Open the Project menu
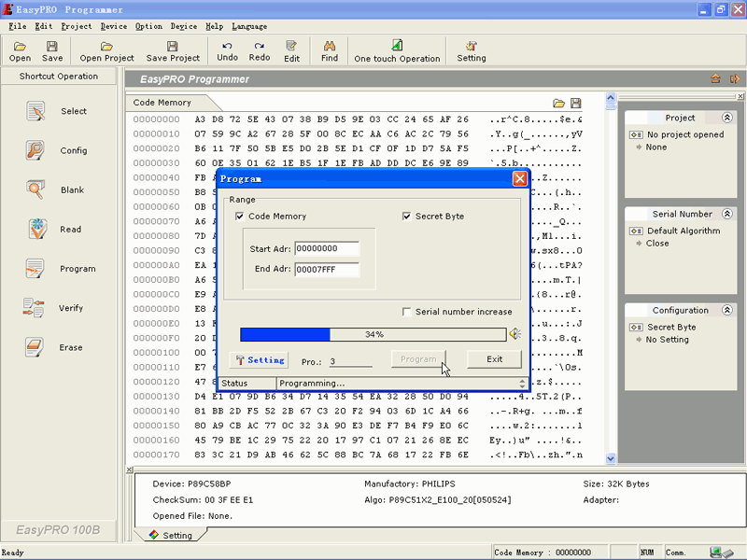 (x=76, y=26)
